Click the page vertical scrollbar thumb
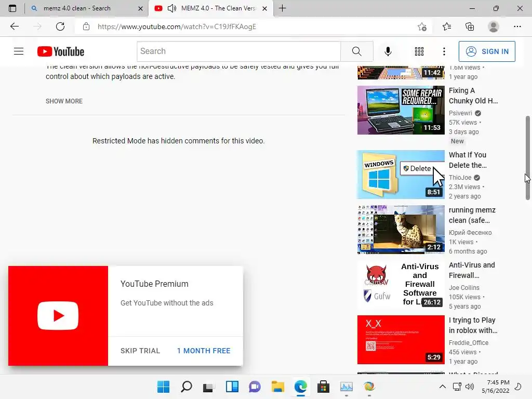Image resolution: width=532 pixels, height=399 pixels. (x=528, y=158)
